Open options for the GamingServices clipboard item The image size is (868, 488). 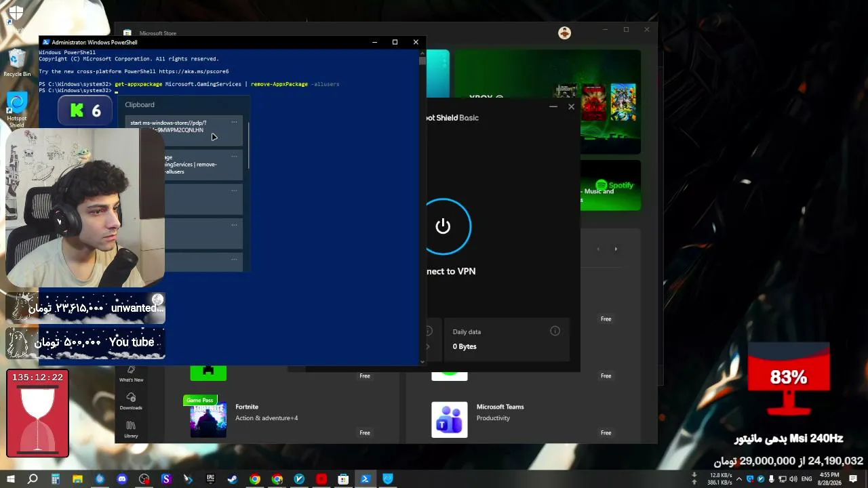point(234,156)
